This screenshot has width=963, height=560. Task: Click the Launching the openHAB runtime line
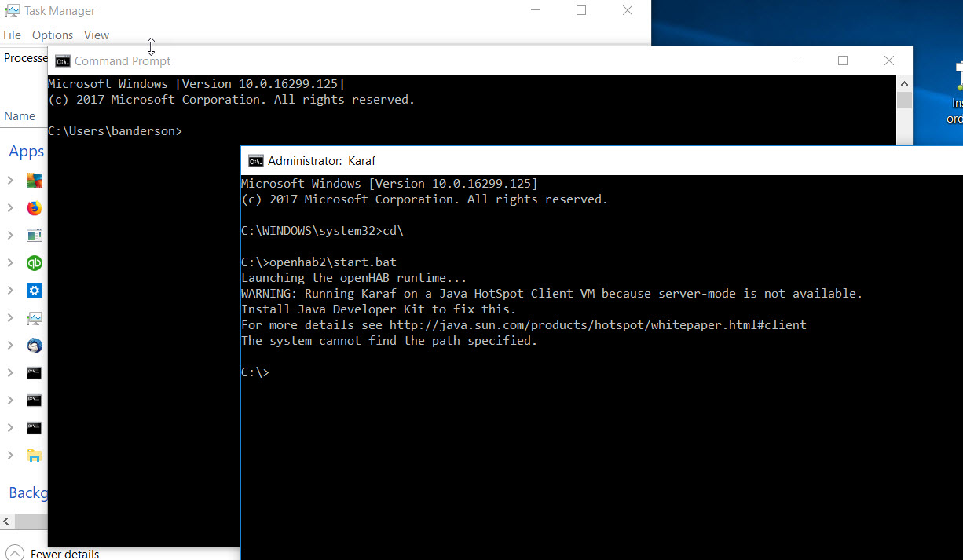click(354, 278)
